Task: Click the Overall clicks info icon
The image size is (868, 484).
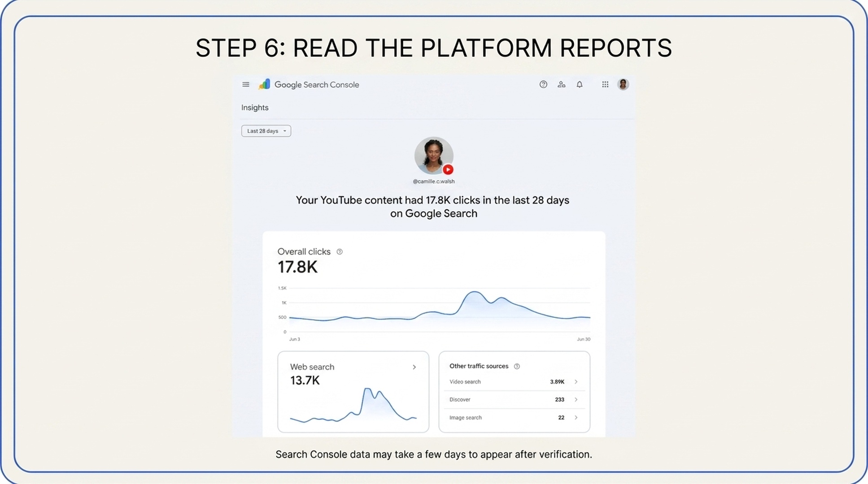Action: point(340,252)
